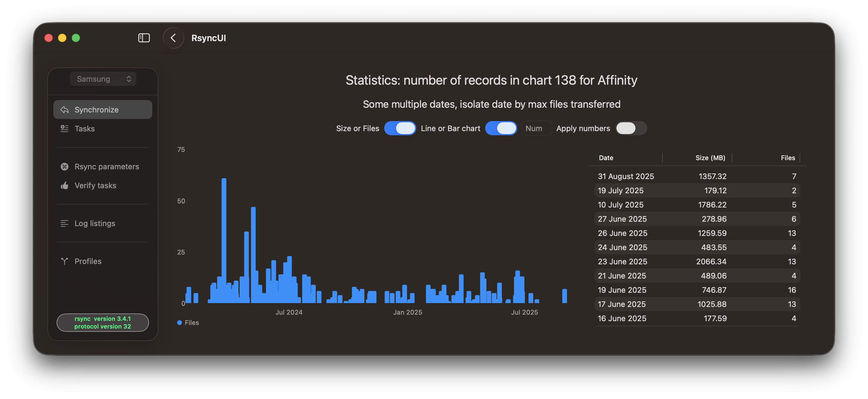Click the 1357.32 size value
Screen dimensions: 868x399
tap(712, 176)
